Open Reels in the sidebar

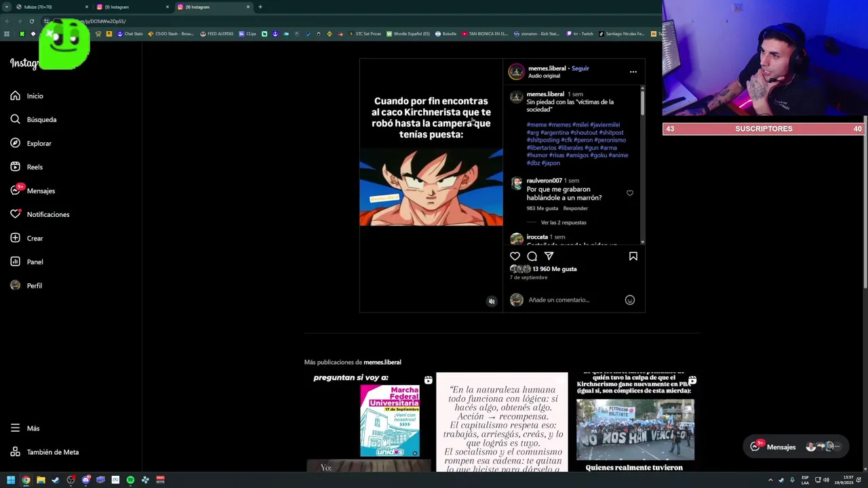[27, 167]
